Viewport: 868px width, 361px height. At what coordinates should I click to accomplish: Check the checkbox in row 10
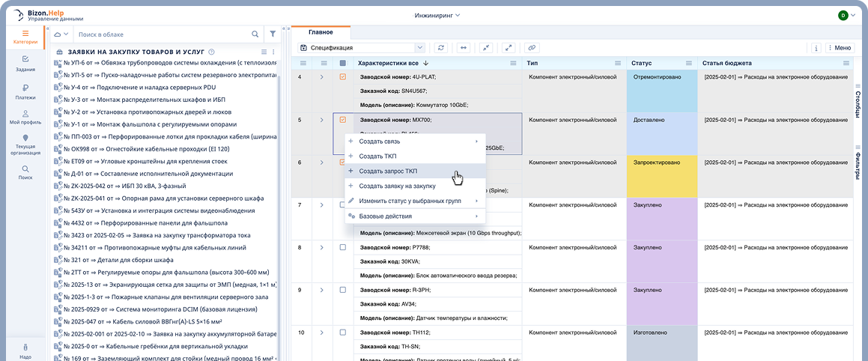pos(343,333)
